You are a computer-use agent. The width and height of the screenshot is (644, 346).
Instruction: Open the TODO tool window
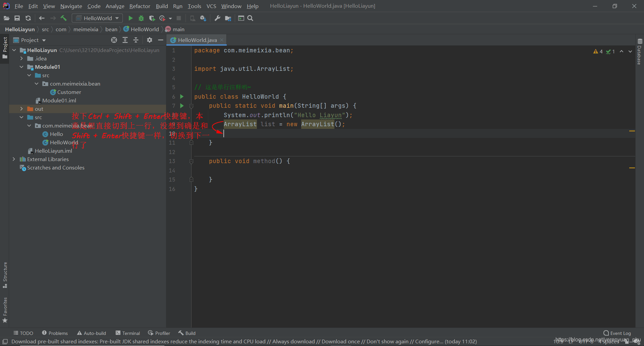(23, 333)
